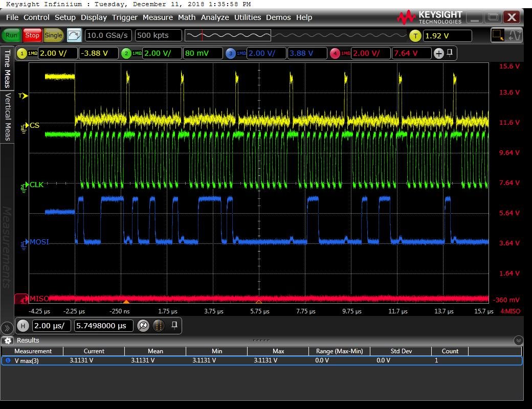Open the Trigger menu

pos(125,17)
